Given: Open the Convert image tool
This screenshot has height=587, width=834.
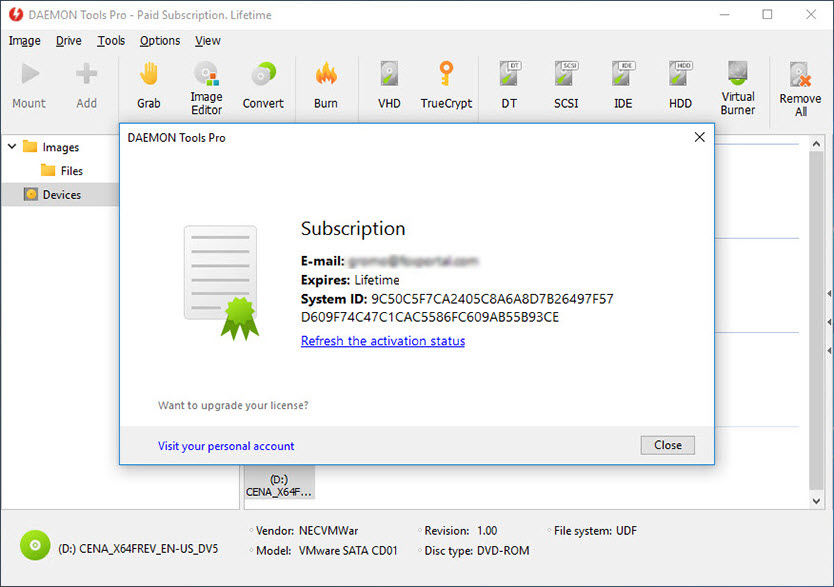Looking at the screenshot, I should (263, 85).
